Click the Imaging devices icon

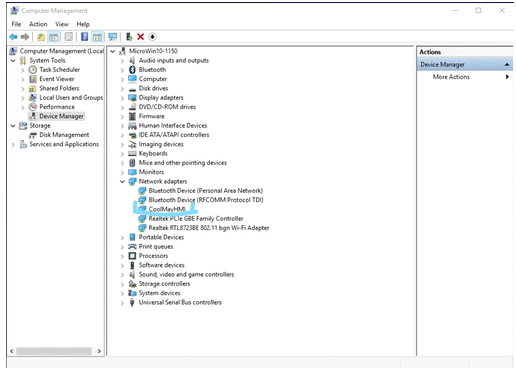tap(132, 144)
